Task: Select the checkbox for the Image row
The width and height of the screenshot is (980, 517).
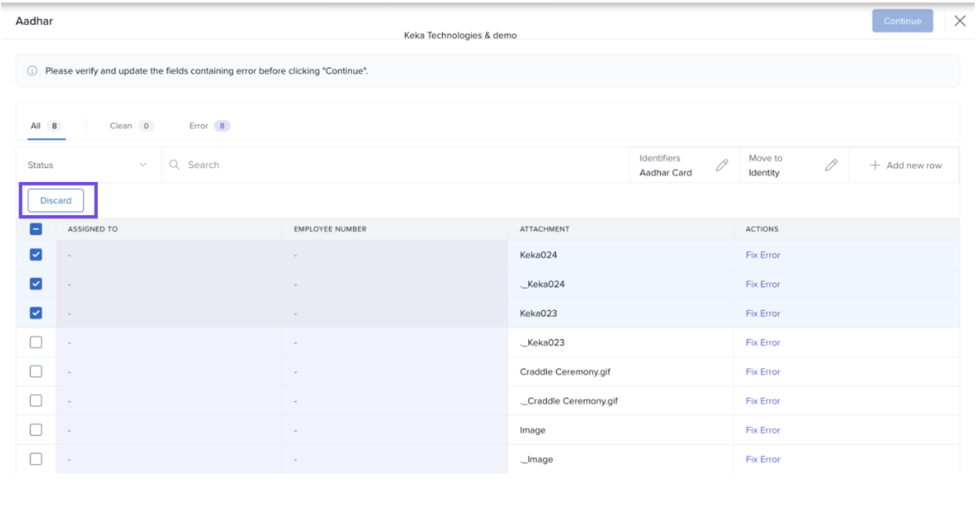Action: 36,430
